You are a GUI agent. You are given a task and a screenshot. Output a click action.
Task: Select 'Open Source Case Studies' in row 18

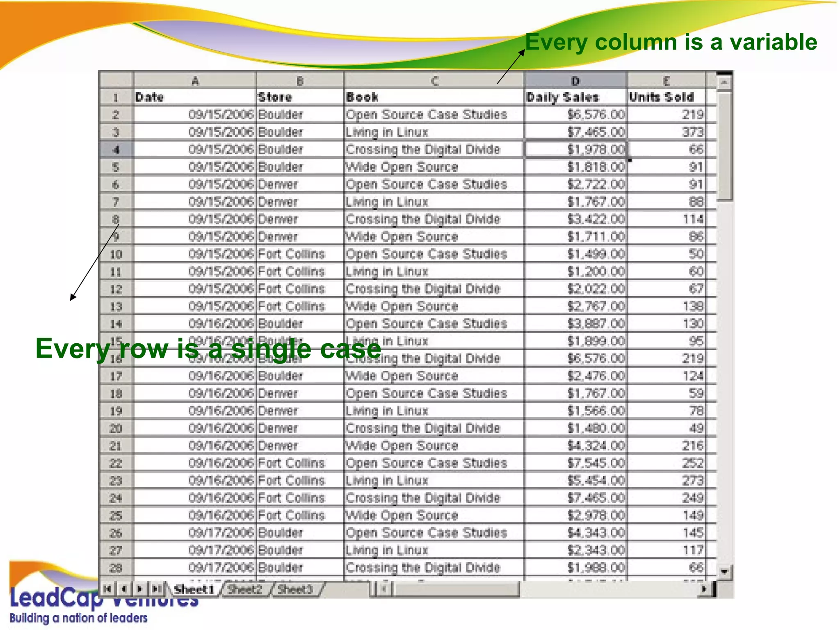click(434, 393)
